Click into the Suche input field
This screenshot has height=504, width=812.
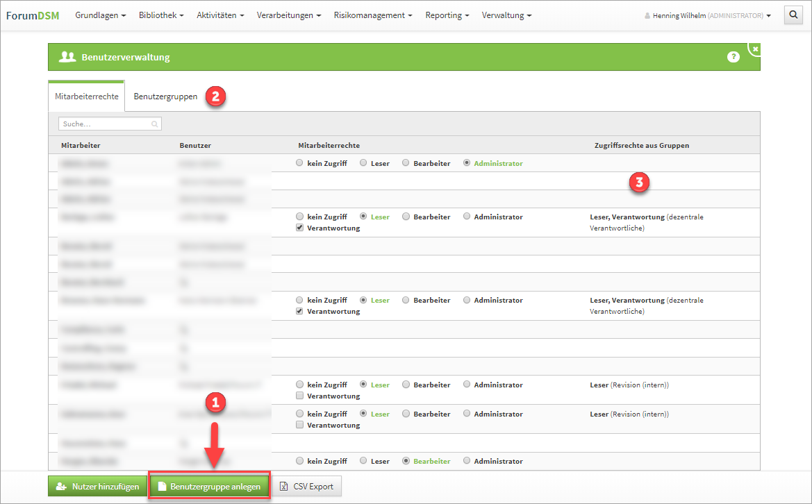pos(104,124)
